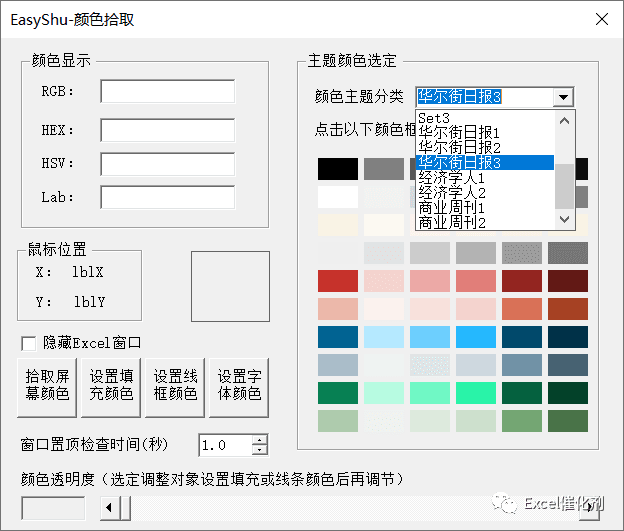Image resolution: width=624 pixels, height=531 pixels.
Task: Pick the emerald green swatch
Action: point(338,393)
